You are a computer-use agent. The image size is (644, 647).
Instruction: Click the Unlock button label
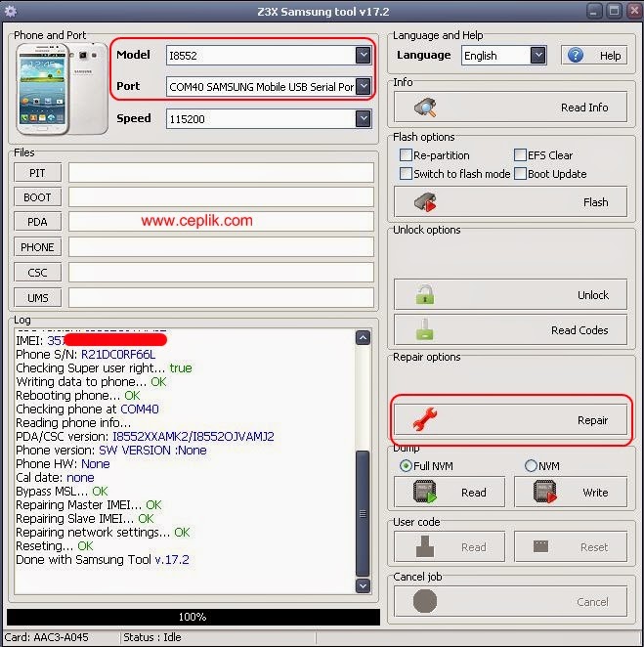(593, 295)
